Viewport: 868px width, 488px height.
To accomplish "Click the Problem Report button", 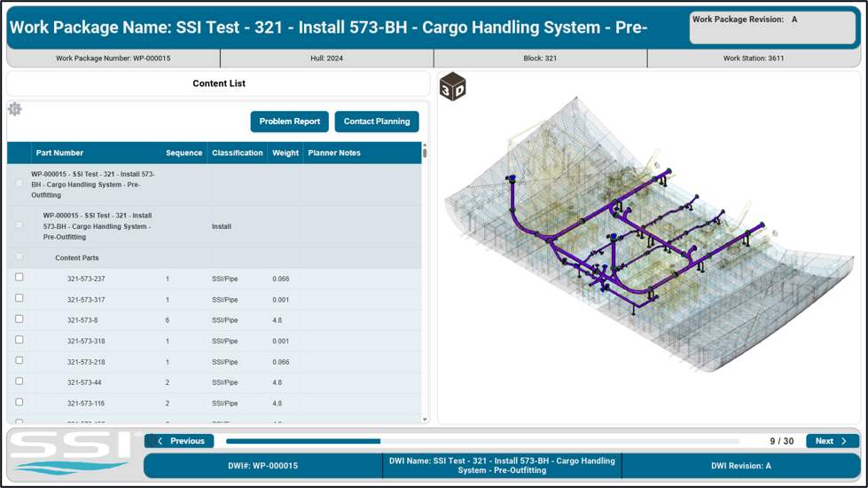I will pyautogui.click(x=290, y=122).
